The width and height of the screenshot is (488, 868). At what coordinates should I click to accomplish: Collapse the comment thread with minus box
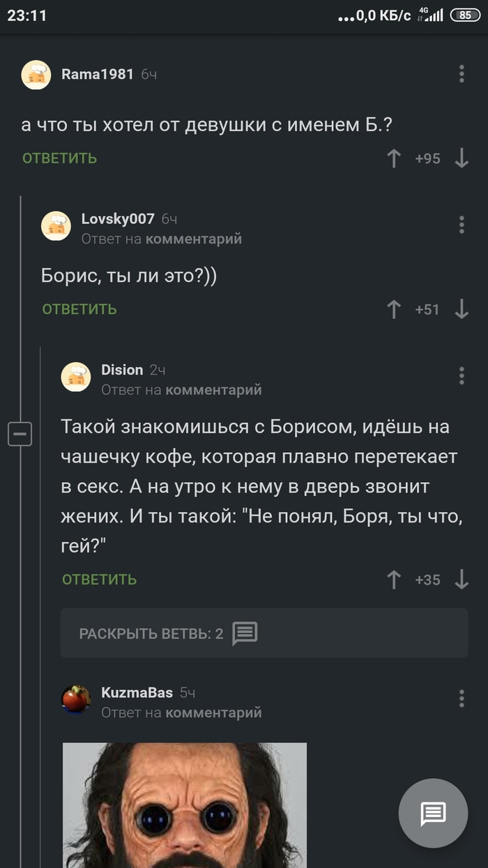coord(20,434)
